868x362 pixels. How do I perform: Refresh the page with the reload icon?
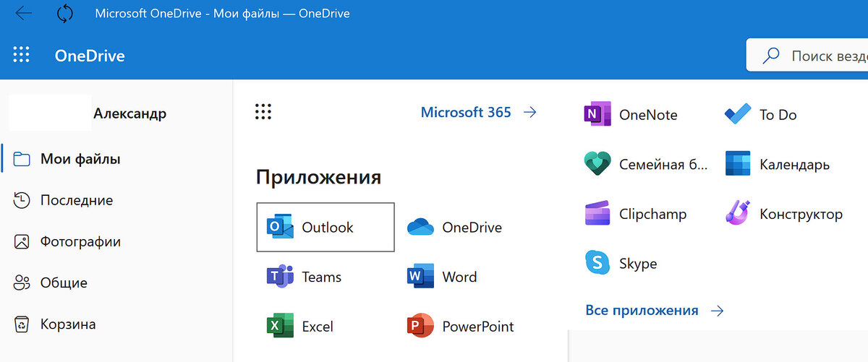pos(65,14)
